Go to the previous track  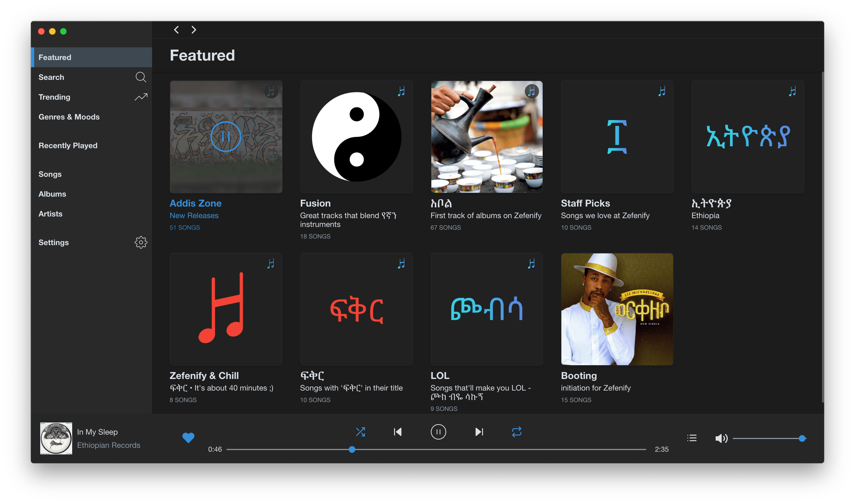pyautogui.click(x=398, y=432)
